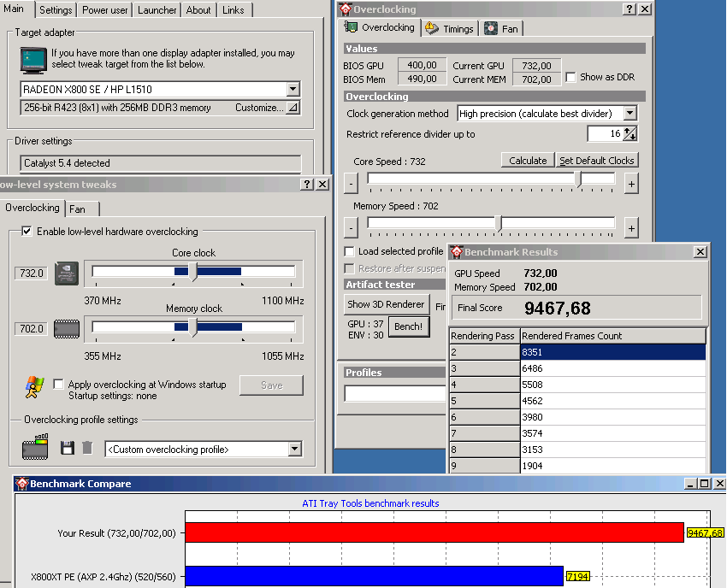Toggle Load selected profile checkbox

coord(349,251)
